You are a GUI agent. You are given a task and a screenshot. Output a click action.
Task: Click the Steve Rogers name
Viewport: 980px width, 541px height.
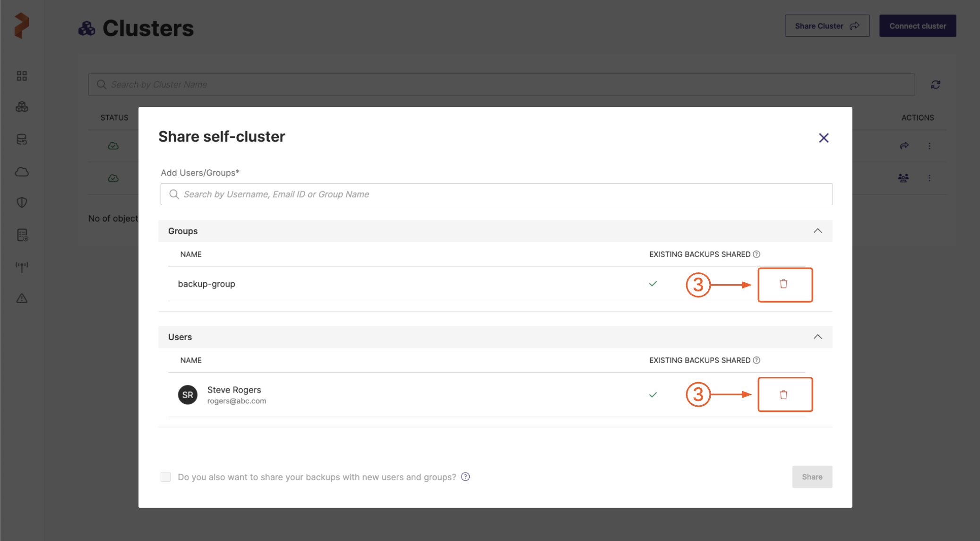click(234, 390)
